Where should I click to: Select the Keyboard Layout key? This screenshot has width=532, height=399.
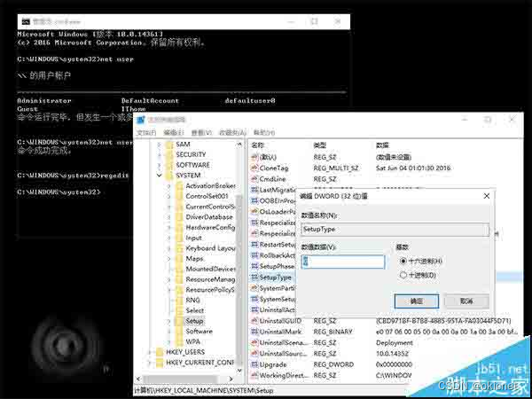[x=210, y=248]
